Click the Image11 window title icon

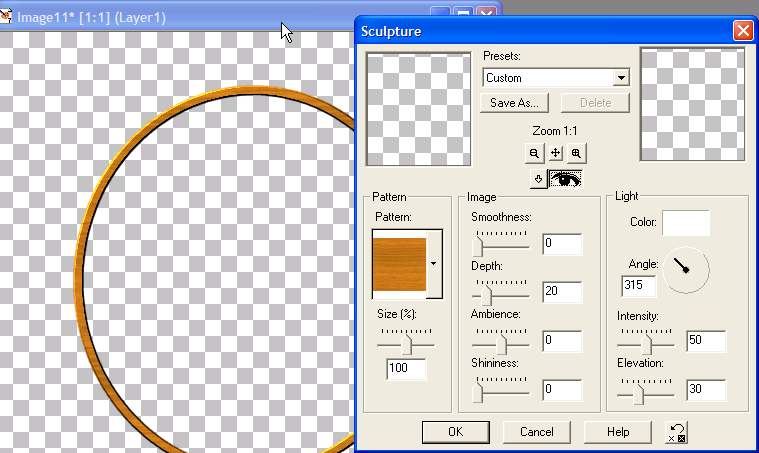[x=6, y=16]
